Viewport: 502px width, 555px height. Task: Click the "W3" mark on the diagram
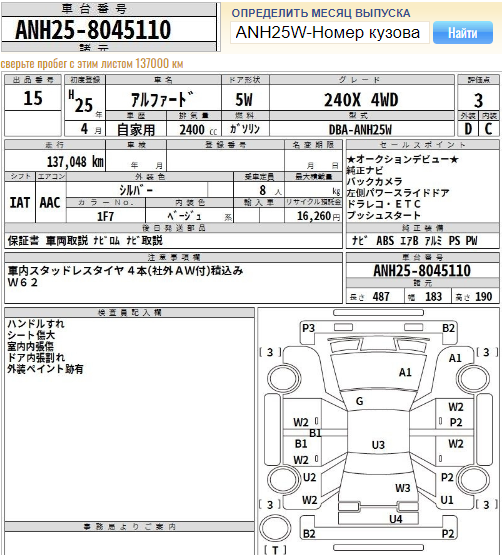point(403,488)
